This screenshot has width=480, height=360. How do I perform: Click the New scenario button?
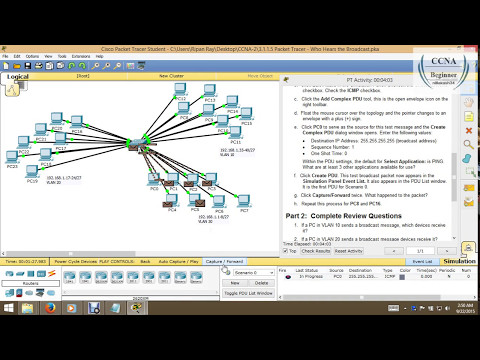(235, 283)
